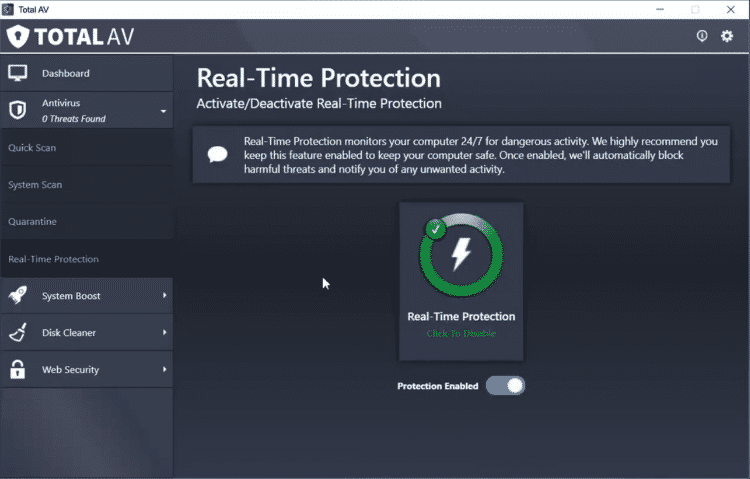This screenshot has width=750, height=479.
Task: Click the TotalAV shield logo
Action: (x=18, y=37)
